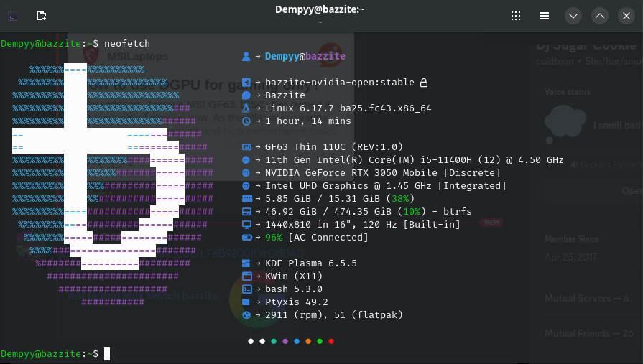Click the KDE Plasma 6.5.5 text

[311, 263]
